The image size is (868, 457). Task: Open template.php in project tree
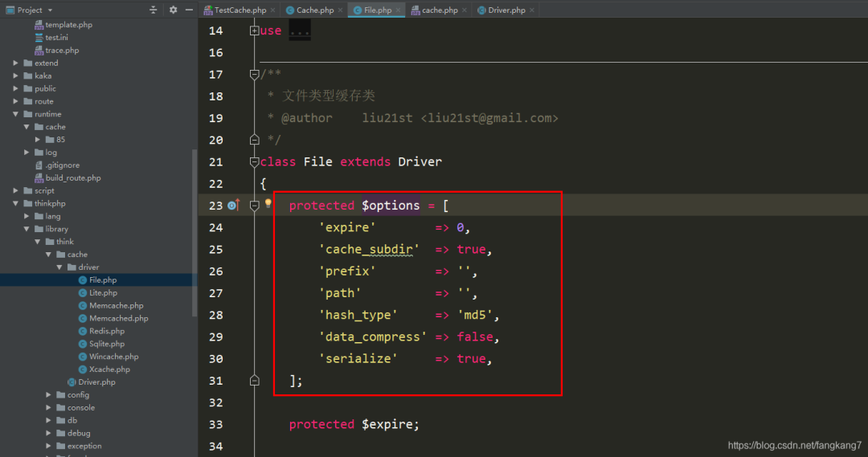(x=68, y=25)
